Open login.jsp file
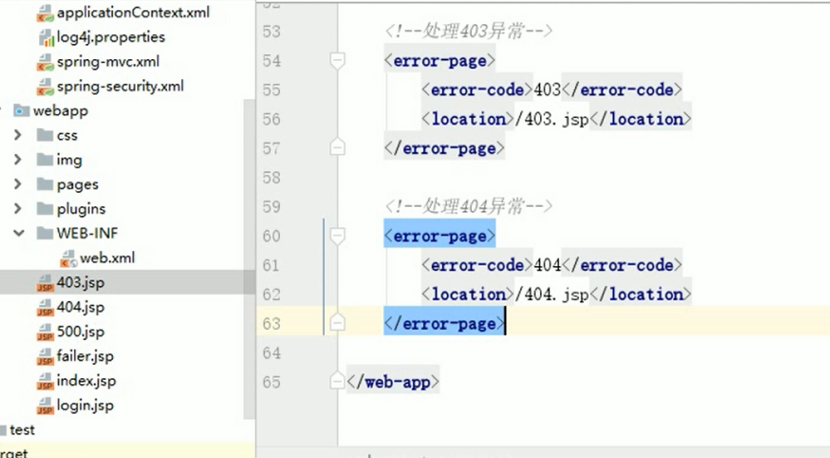The height and width of the screenshot is (458, 830). pyautogui.click(x=85, y=405)
